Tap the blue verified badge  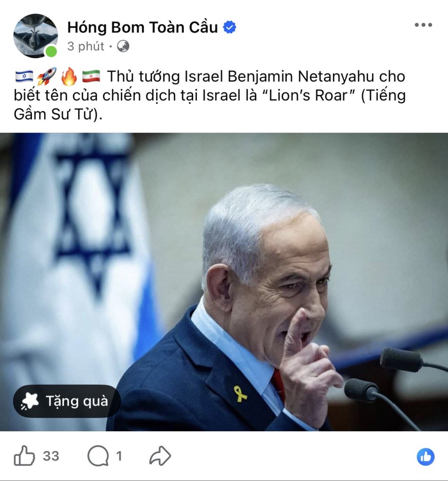(x=229, y=27)
